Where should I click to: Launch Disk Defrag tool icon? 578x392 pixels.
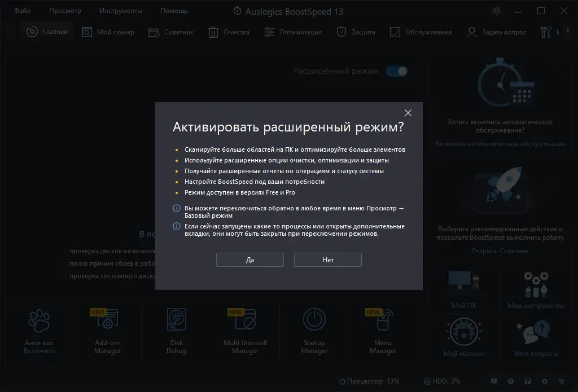[176, 319]
